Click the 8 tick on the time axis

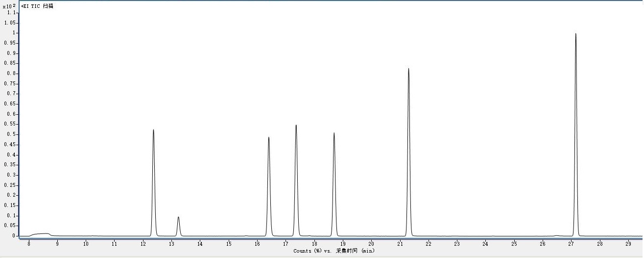pos(29,243)
